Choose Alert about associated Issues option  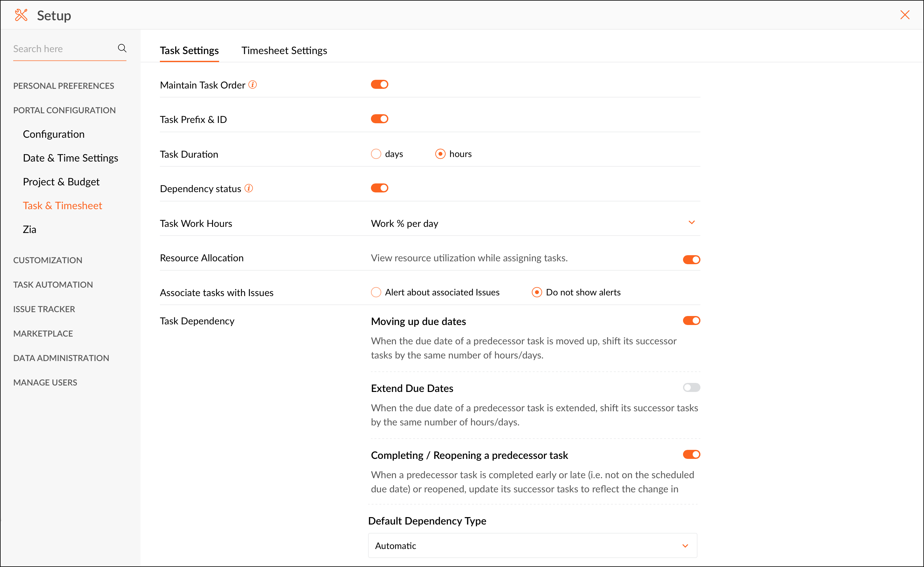click(x=376, y=292)
